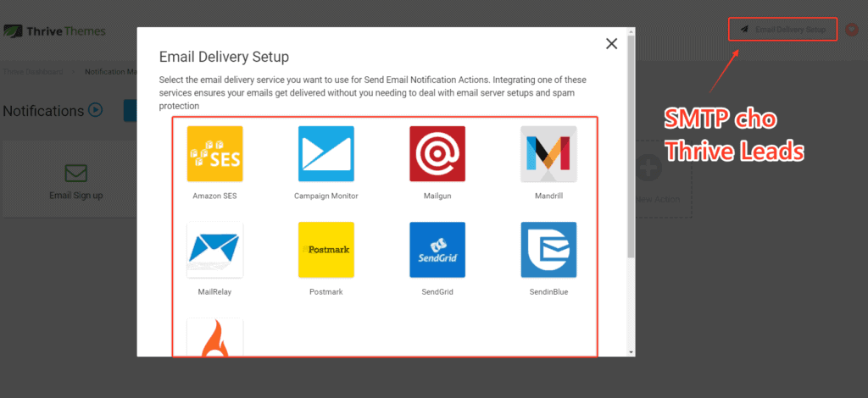Play the Notifications tutorial video icon
Viewport: 868px width, 398px height.
(x=95, y=111)
